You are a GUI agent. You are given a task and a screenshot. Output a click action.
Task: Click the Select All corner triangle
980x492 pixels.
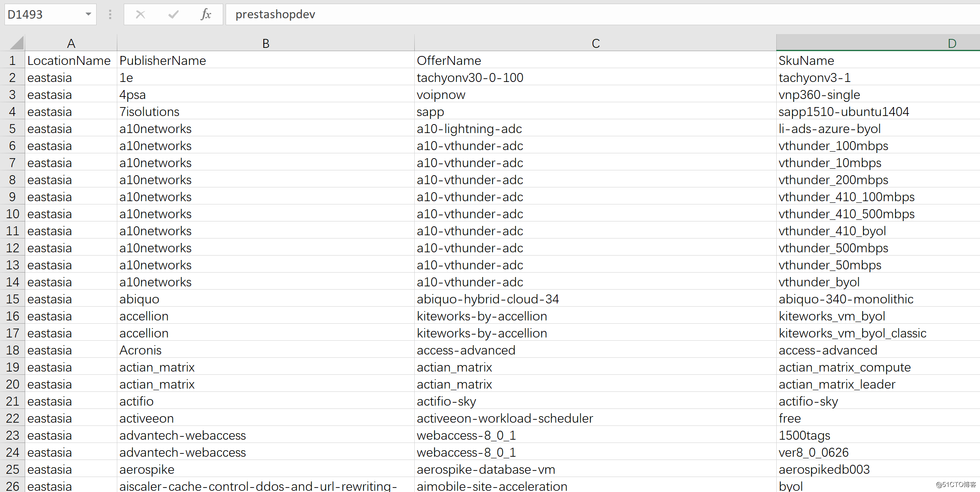tap(17, 43)
